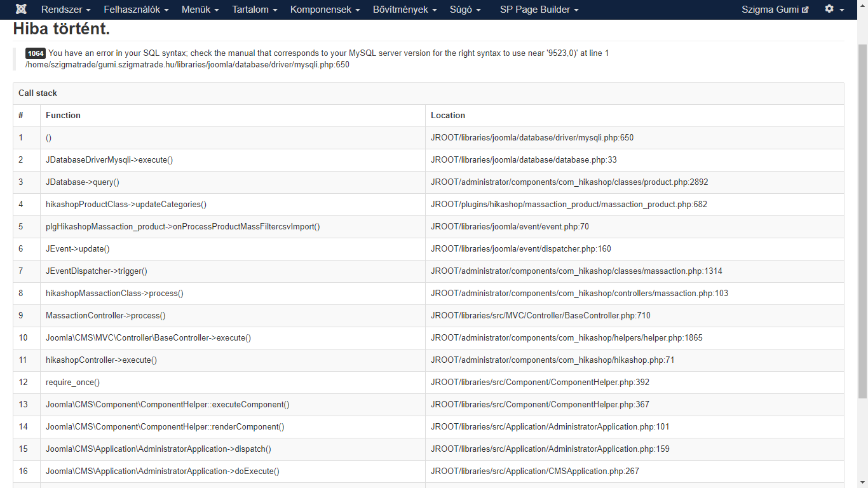Viewport: 868px width, 488px height.
Task: Select AdministratorApplication->dispatch() function text
Action: pyautogui.click(x=159, y=449)
